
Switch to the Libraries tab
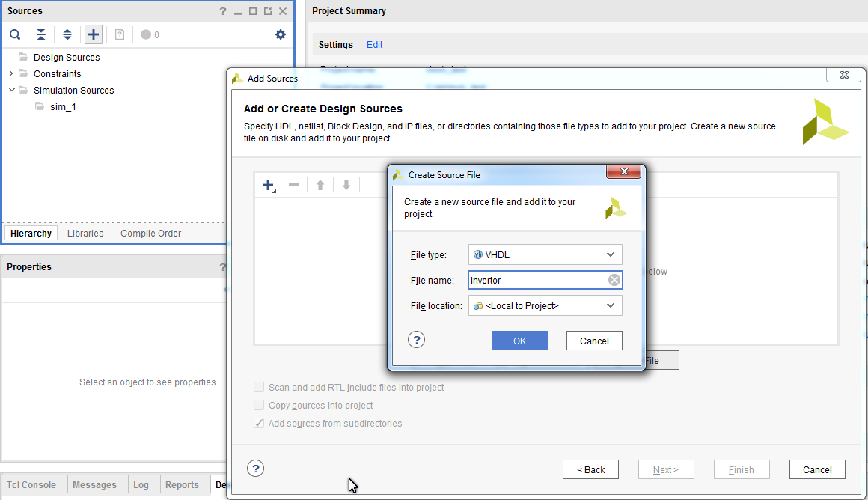click(85, 233)
